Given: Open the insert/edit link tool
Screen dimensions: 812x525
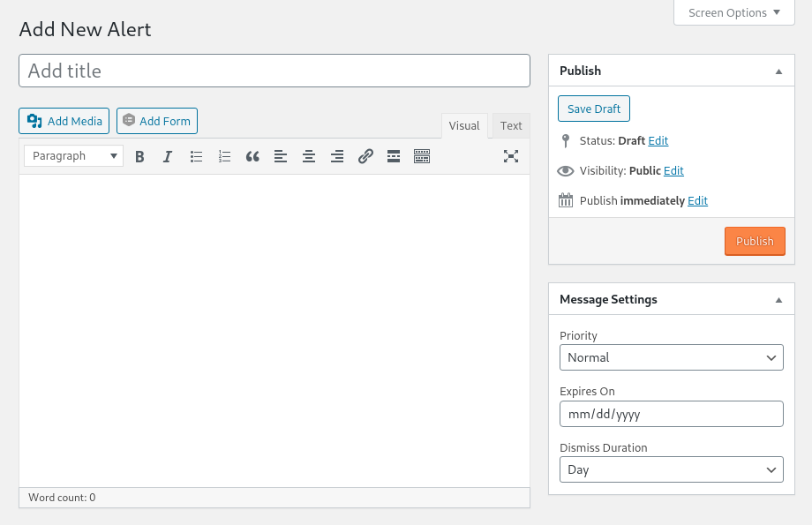Looking at the screenshot, I should click(365, 156).
